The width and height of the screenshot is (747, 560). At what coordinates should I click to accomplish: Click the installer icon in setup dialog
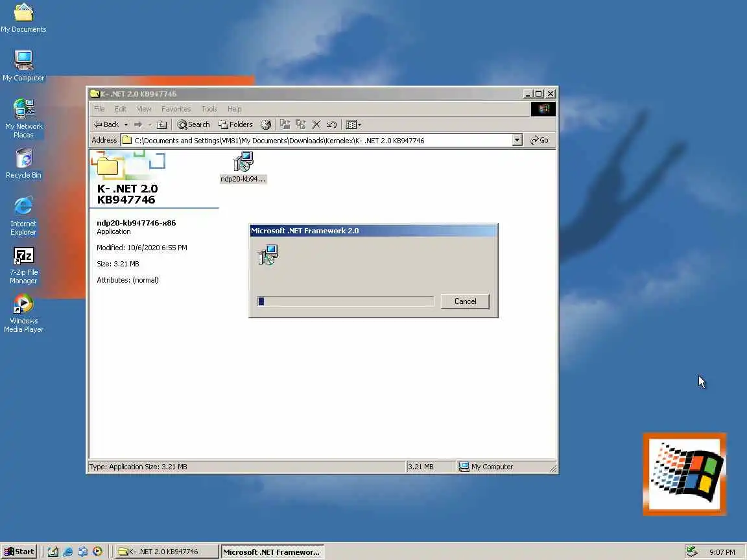pos(268,255)
